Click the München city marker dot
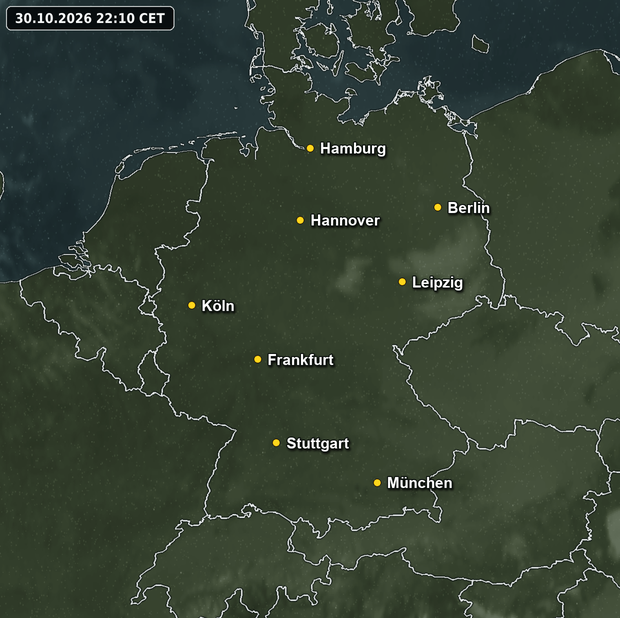Image resolution: width=620 pixels, height=618 pixels. point(377,483)
